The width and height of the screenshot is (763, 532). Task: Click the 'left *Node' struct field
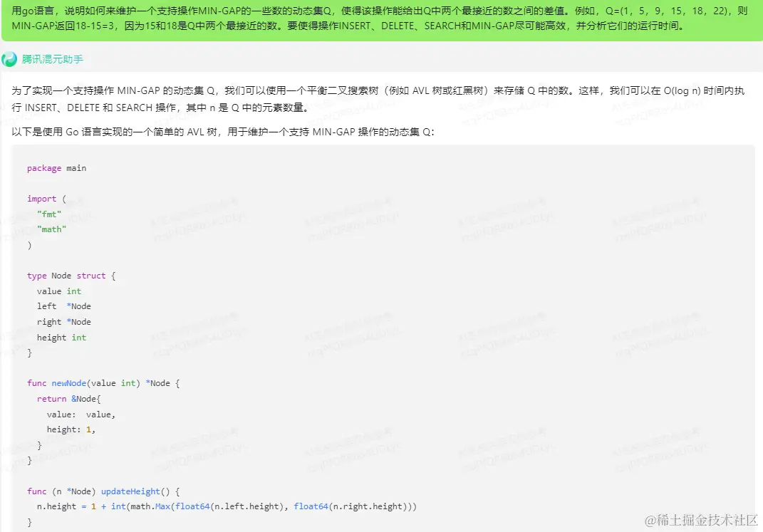[63, 306]
